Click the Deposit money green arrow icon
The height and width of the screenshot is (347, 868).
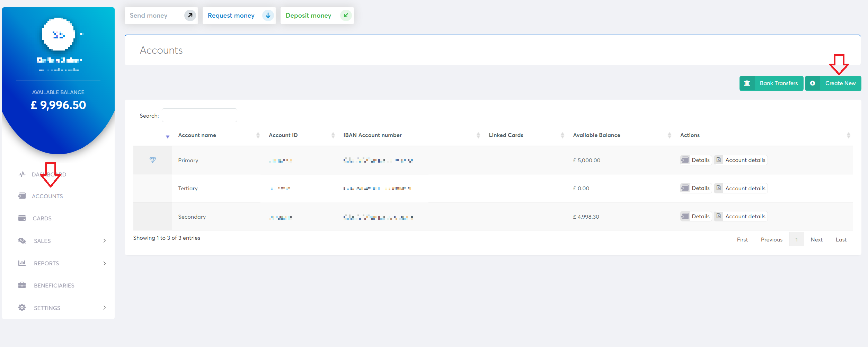click(346, 16)
